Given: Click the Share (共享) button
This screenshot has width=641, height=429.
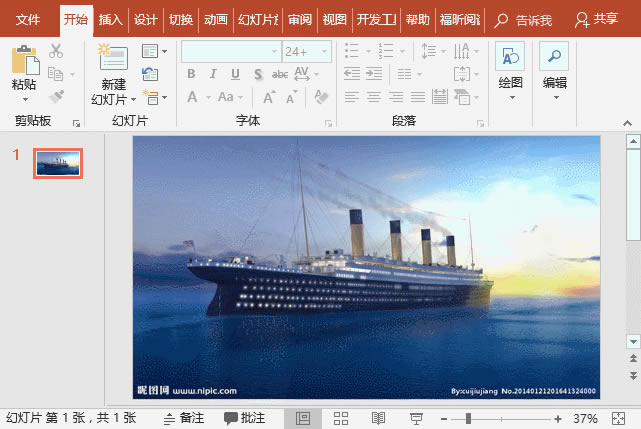Looking at the screenshot, I should pos(596,19).
